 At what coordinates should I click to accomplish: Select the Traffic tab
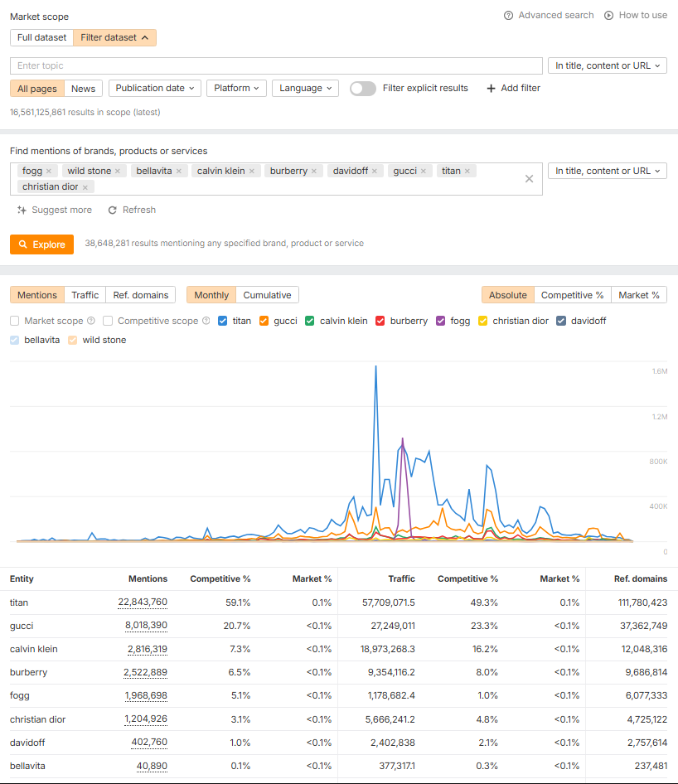pos(85,295)
